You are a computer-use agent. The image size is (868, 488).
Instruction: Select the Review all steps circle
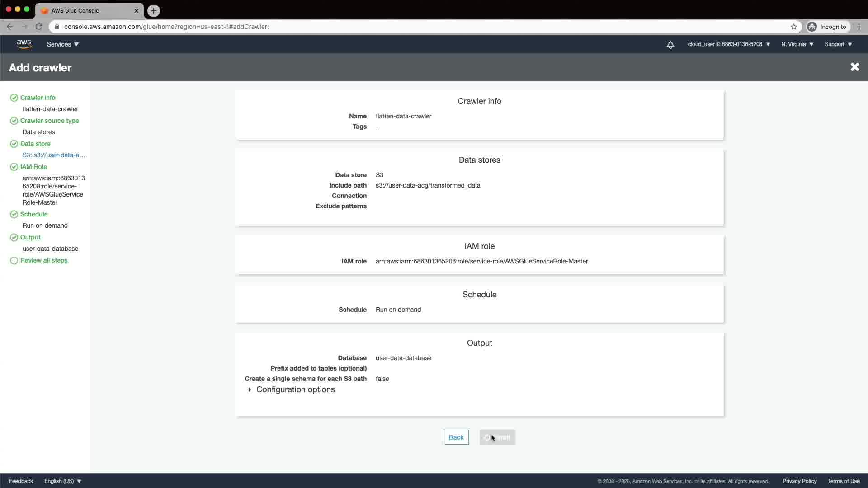click(x=14, y=260)
